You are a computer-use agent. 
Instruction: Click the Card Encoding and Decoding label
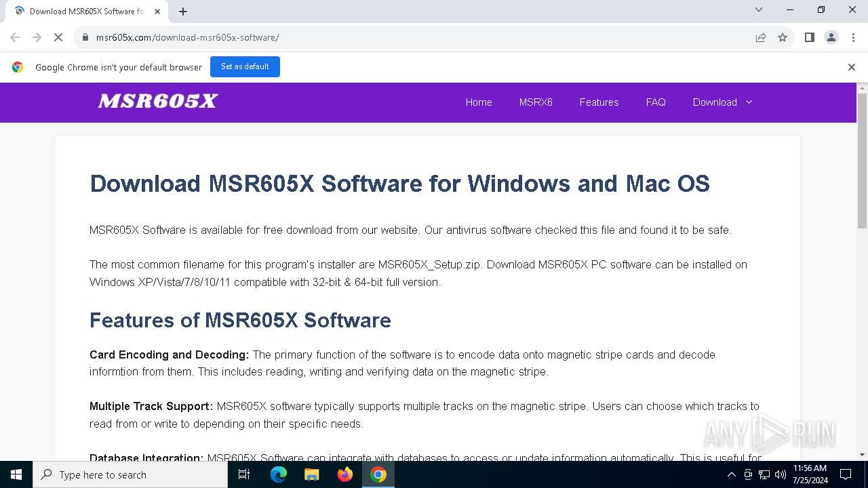click(169, 354)
